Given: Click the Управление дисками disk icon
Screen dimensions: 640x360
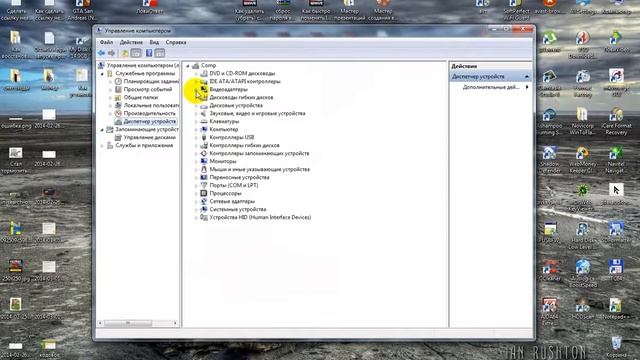Looking at the screenshot, I should (118, 137).
